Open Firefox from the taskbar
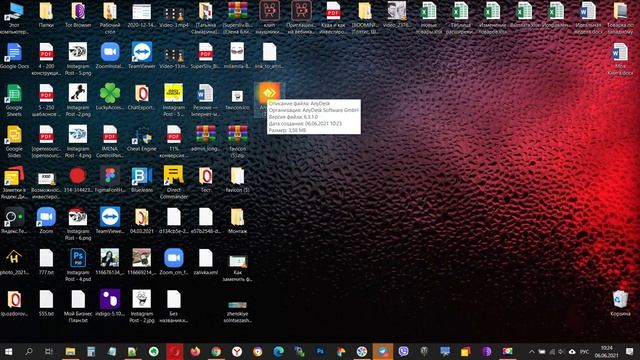This screenshot has height=360, width=640. [x=195, y=351]
